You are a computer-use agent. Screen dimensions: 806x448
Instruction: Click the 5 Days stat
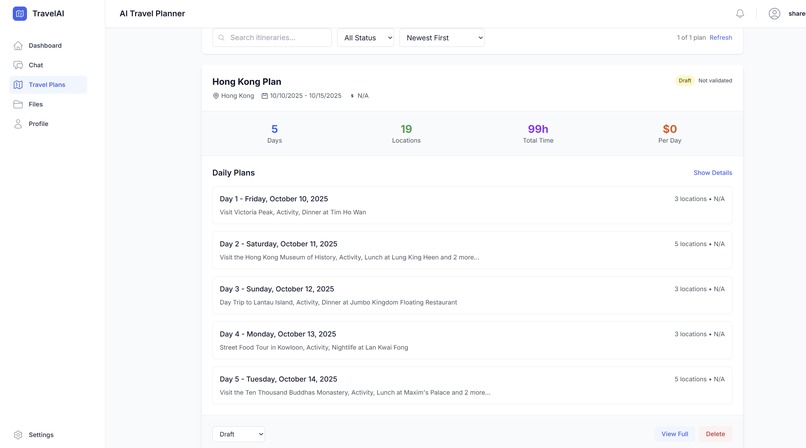(x=274, y=134)
